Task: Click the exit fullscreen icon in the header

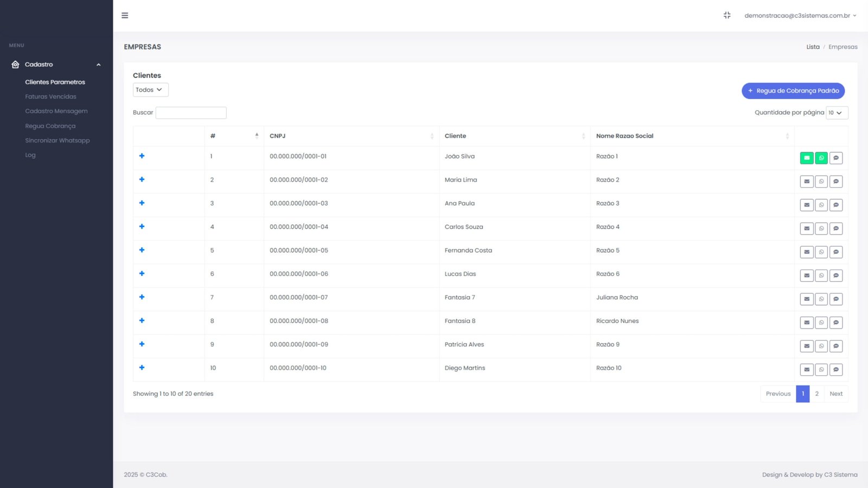Action: 727,16
